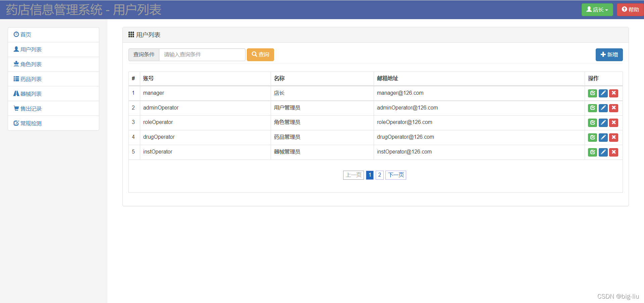Go to 上一页 previous page
644x303 pixels.
click(x=354, y=175)
